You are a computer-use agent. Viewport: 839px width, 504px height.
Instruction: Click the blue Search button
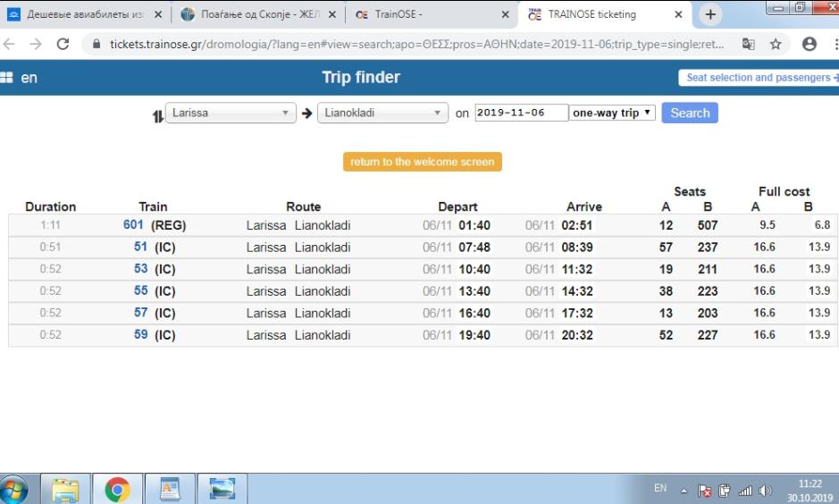pos(689,113)
